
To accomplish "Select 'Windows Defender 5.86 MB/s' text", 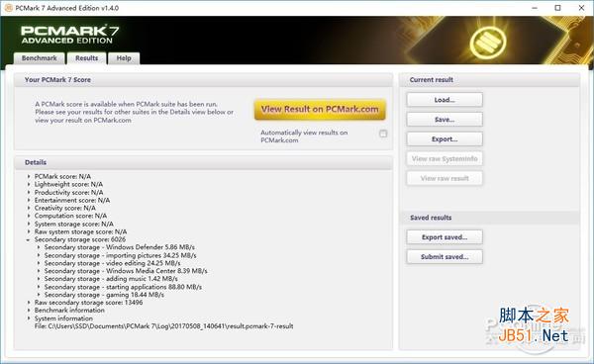I will click(x=150, y=247).
